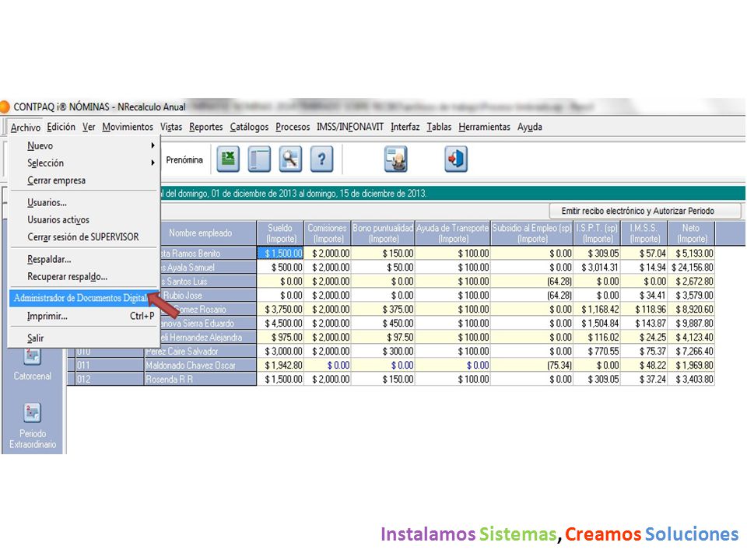This screenshot has height=560, width=747.
Task: Select Cerrar sesión de SUPERVISOR
Action: coord(84,237)
